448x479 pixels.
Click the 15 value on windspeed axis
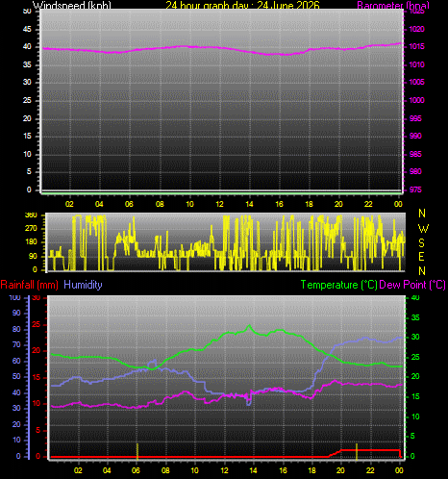click(x=27, y=136)
